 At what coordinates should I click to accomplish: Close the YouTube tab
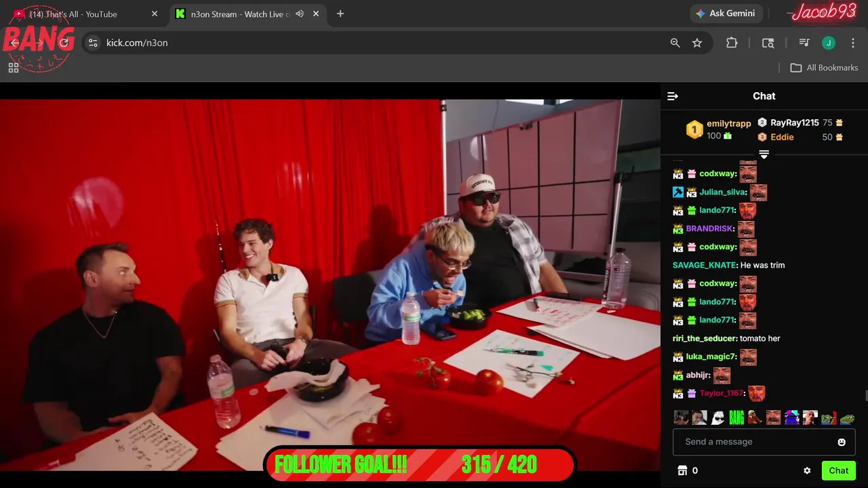point(155,14)
